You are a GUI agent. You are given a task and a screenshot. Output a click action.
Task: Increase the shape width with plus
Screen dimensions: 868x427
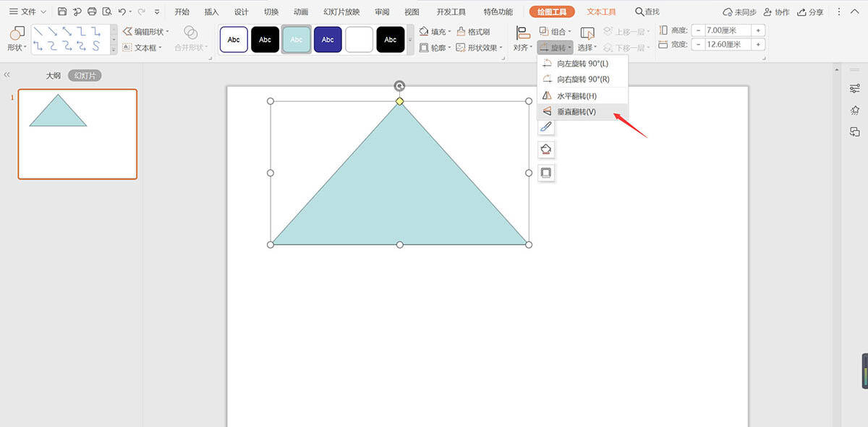click(759, 45)
